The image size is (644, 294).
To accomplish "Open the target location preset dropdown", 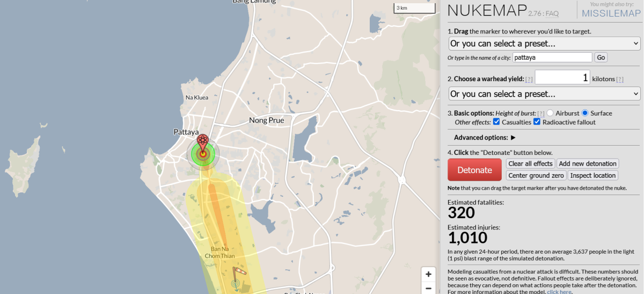I will pos(544,43).
